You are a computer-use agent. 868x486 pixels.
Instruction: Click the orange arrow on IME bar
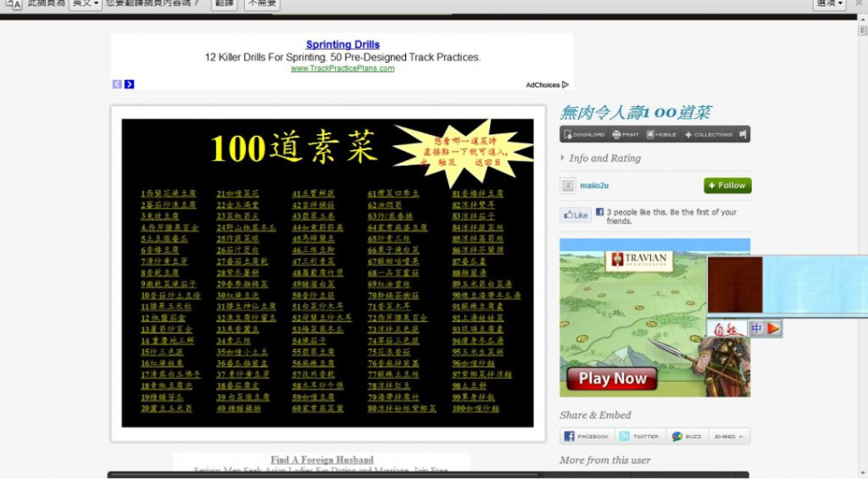pyautogui.click(x=773, y=329)
